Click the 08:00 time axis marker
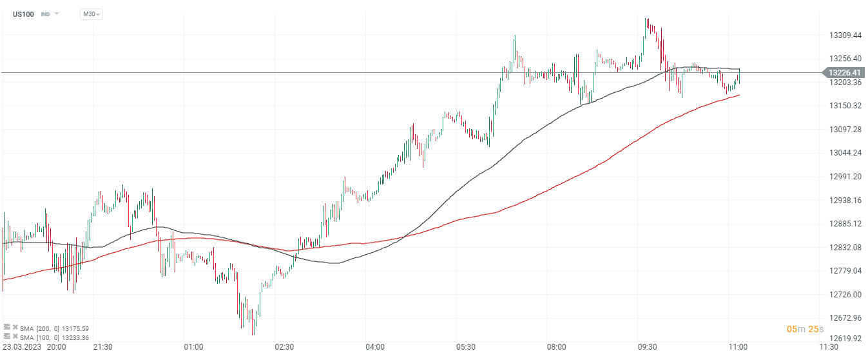This screenshot has width=868, height=358. (556, 347)
